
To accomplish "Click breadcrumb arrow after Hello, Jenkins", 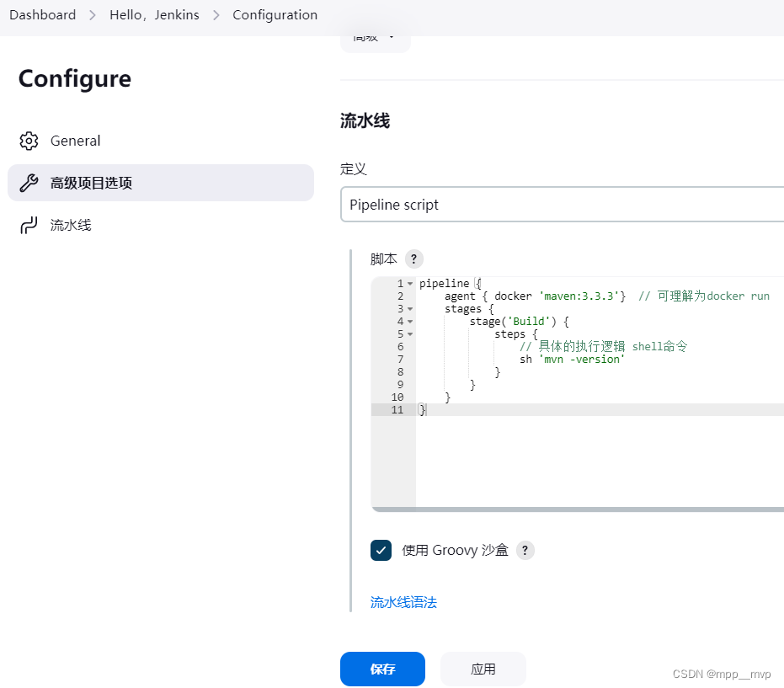I will coord(216,15).
